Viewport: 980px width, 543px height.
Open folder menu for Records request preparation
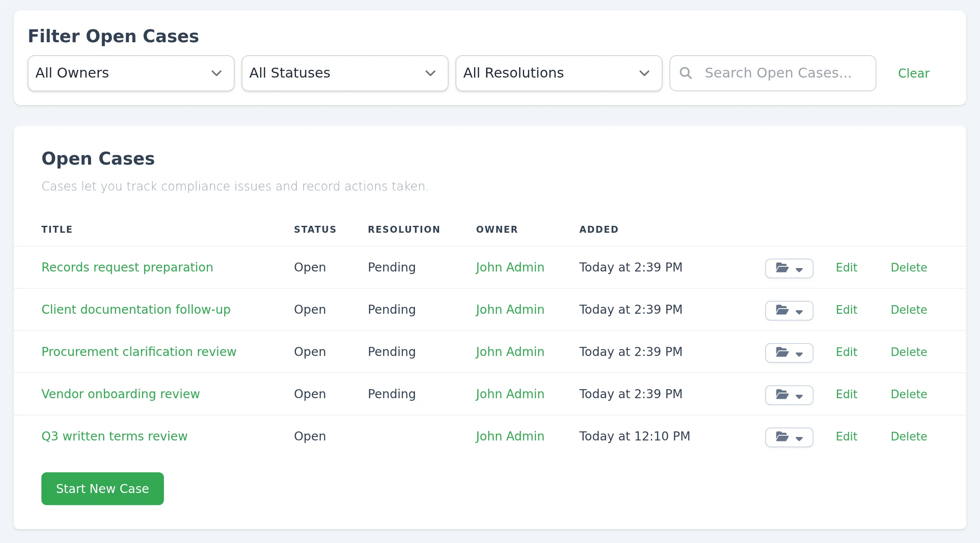[789, 268]
